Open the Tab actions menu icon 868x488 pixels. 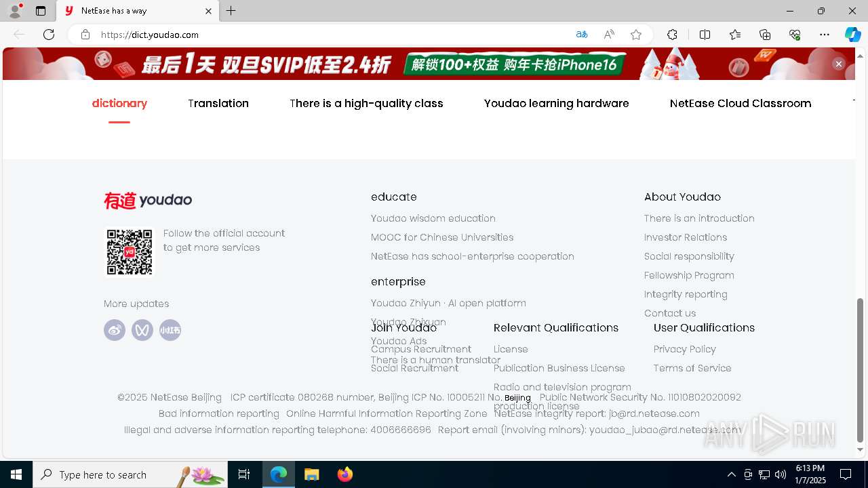coord(41,11)
